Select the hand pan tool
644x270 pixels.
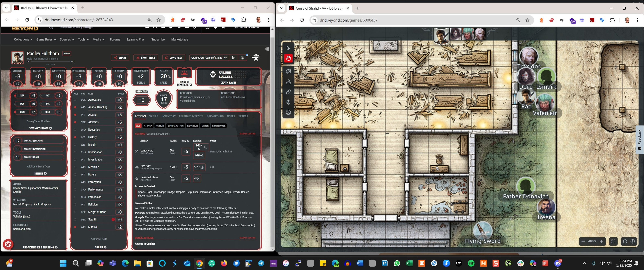click(288, 58)
